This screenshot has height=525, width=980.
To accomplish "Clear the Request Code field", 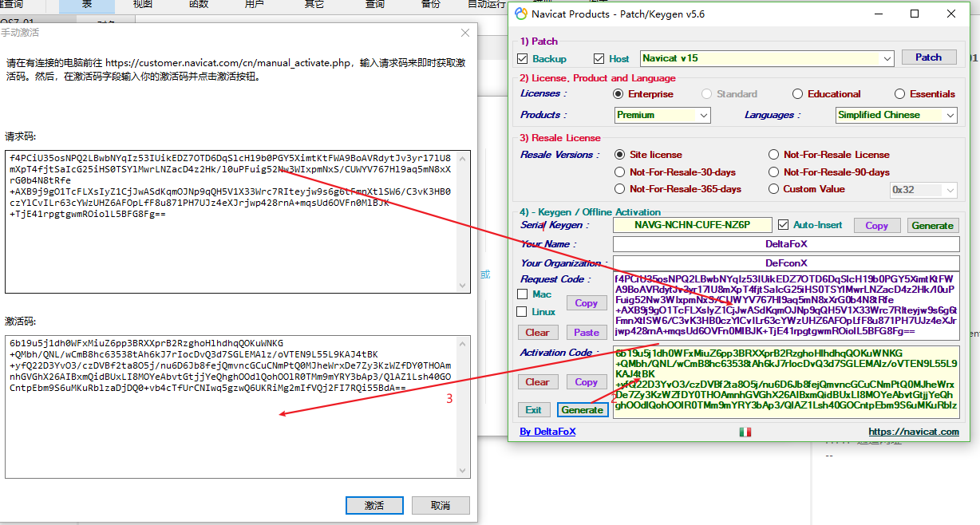I will [x=537, y=333].
